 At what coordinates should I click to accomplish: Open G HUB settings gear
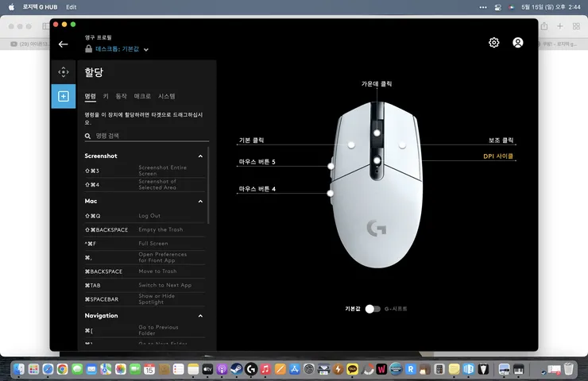click(494, 43)
